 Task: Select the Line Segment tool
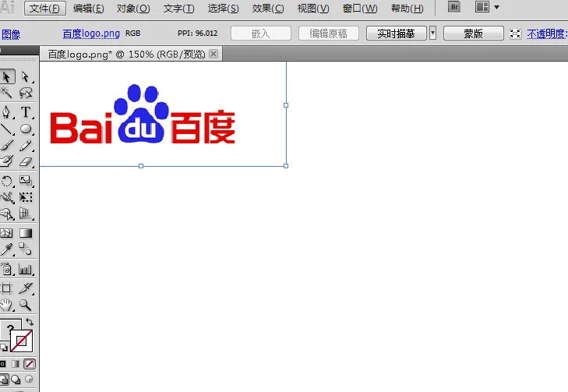coord(6,129)
